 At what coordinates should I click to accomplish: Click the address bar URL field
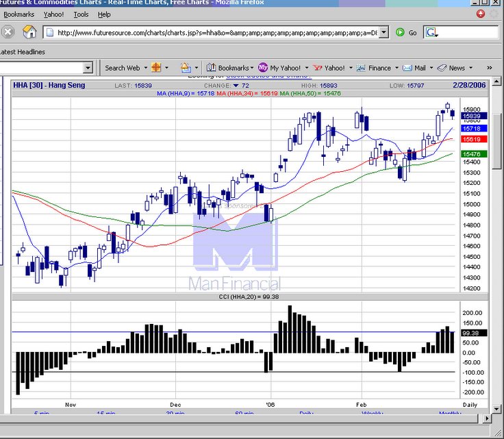(x=217, y=32)
